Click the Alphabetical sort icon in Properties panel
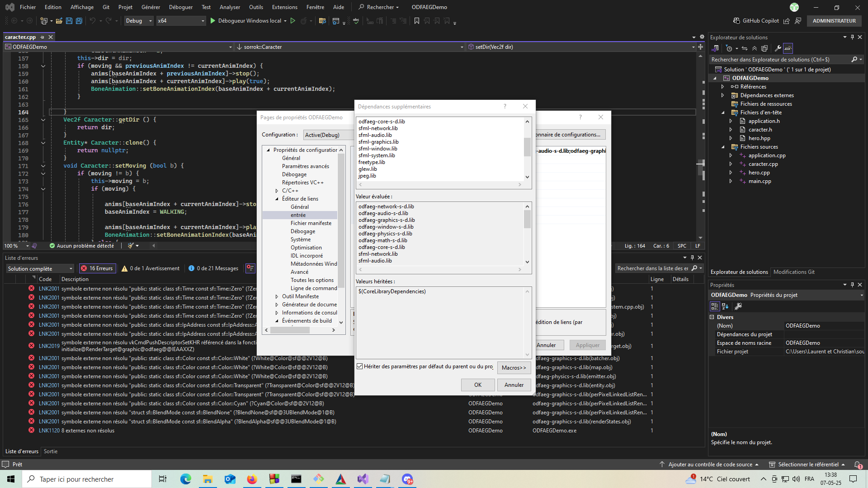This screenshot has height=488, width=868. 725,306
